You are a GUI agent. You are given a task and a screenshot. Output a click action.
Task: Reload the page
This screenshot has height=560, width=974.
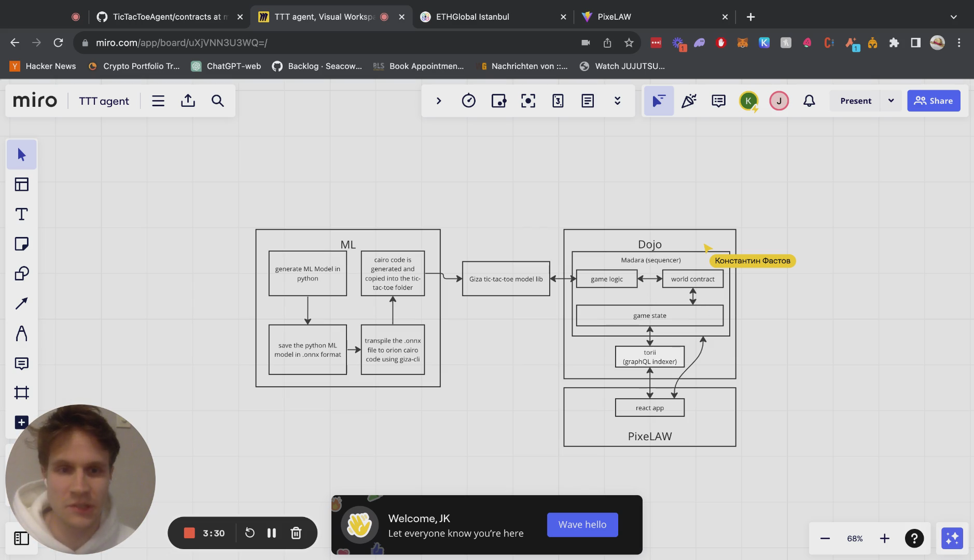coord(58,43)
